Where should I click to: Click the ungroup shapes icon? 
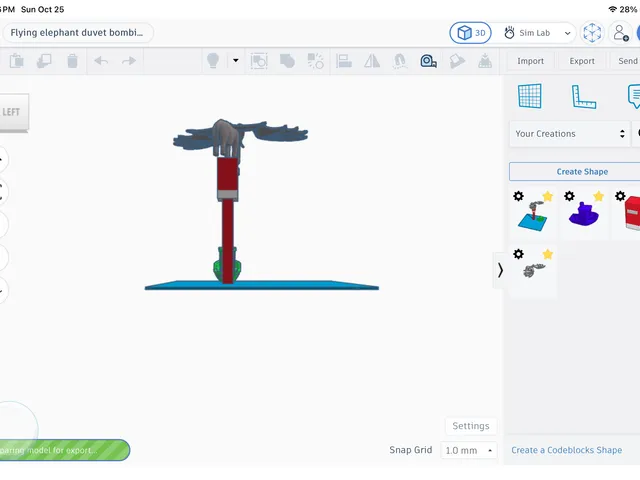[287, 61]
